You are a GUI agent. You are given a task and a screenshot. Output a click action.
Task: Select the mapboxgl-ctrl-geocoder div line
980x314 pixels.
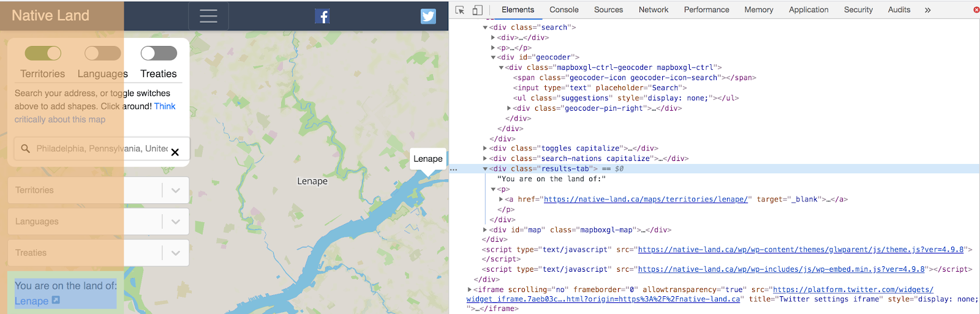pyautogui.click(x=614, y=68)
